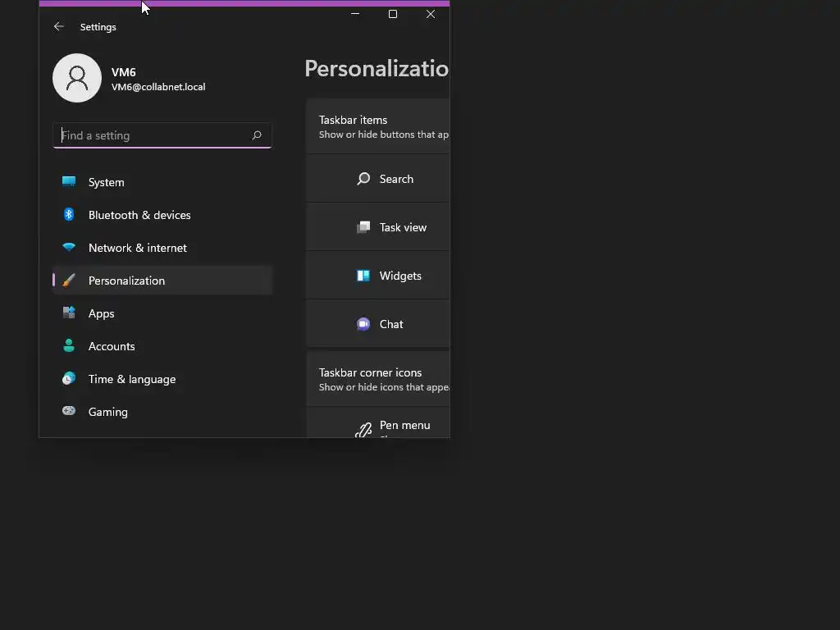Collapse the Taskbar corner icons section
The image size is (840, 630).
(379, 379)
